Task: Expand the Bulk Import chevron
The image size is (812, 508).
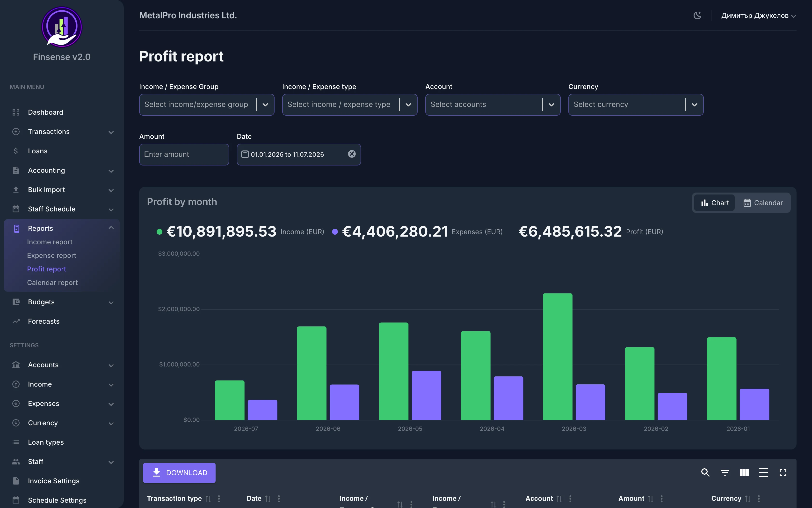Action: pos(111,190)
